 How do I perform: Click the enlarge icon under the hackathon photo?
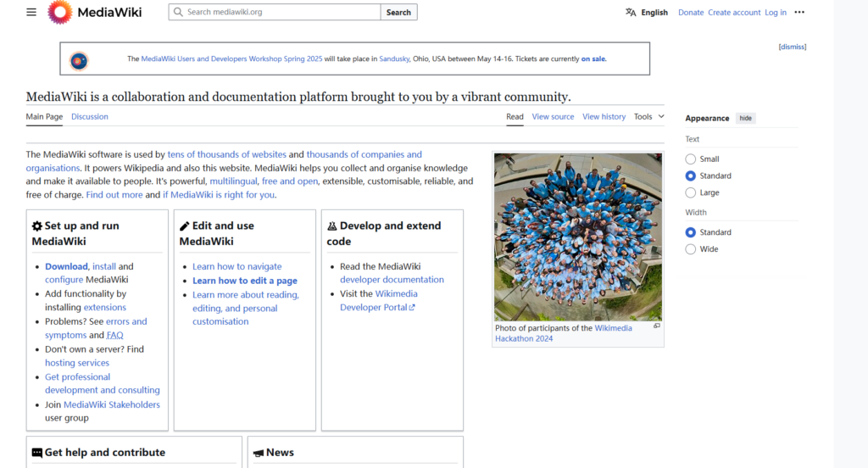pyautogui.click(x=656, y=326)
